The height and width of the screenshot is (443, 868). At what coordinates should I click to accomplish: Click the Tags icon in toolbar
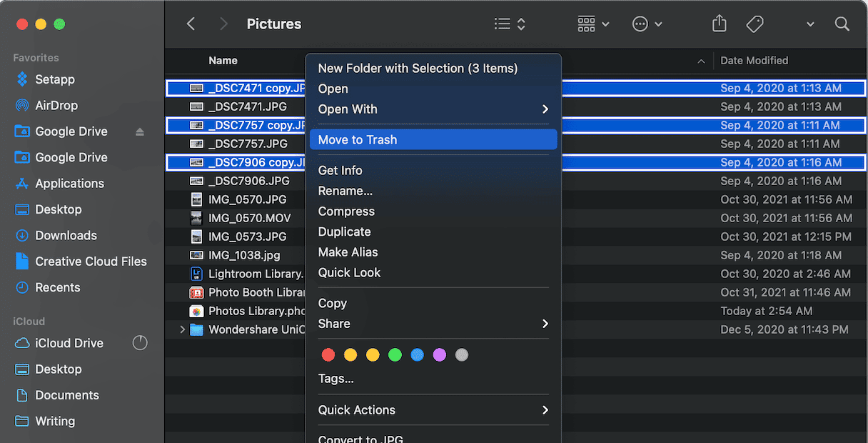755,24
